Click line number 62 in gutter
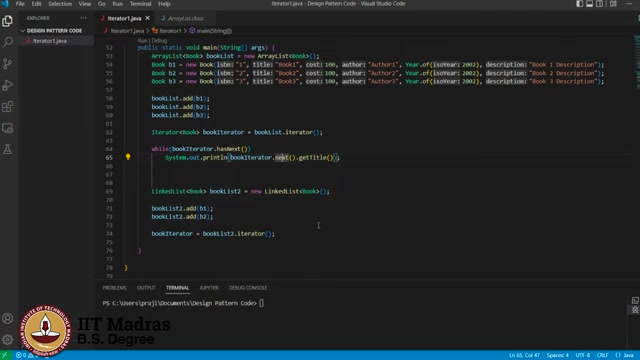Viewport: 640px width, 360px height. point(109,132)
